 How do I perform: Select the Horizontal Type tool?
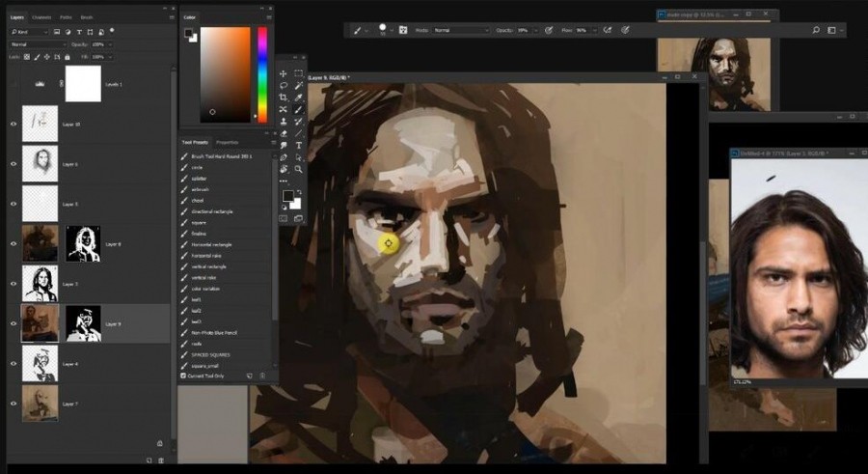[x=299, y=145]
